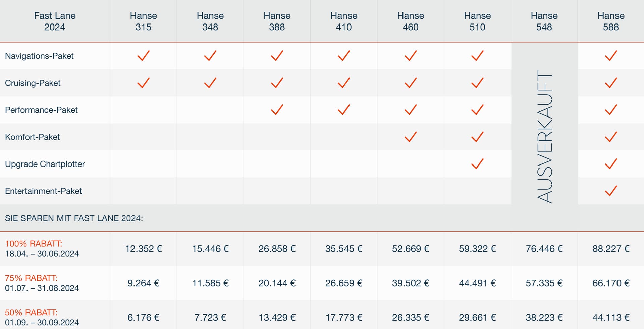Viewport: 644px width, 329px height.
Task: Click the Entertainment-Paket checkmark for Hanse 588
Action: pos(611,191)
